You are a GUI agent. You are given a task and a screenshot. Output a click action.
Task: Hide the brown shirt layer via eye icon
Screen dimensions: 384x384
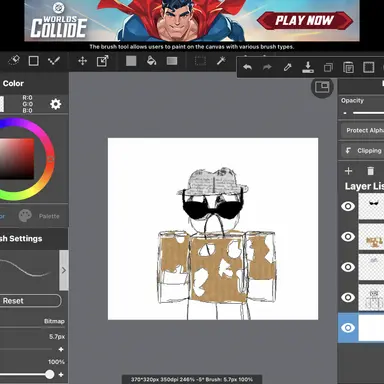pyautogui.click(x=348, y=237)
